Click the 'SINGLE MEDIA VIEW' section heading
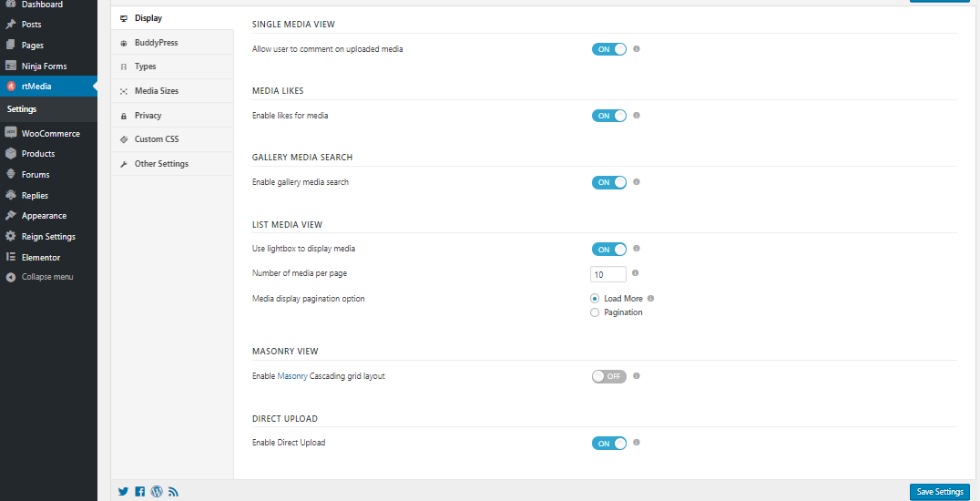 [293, 25]
